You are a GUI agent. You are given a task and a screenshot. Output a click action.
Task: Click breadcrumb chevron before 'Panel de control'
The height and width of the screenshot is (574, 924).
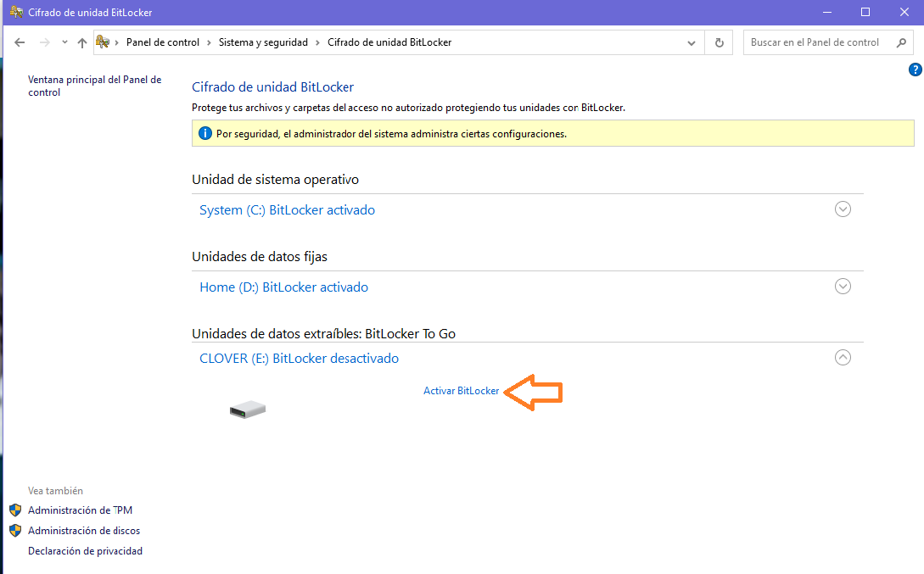[x=117, y=42]
